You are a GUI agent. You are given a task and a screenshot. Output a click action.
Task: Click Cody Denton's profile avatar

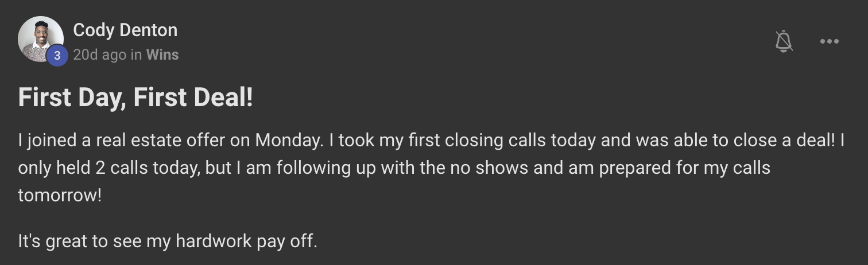(40, 38)
